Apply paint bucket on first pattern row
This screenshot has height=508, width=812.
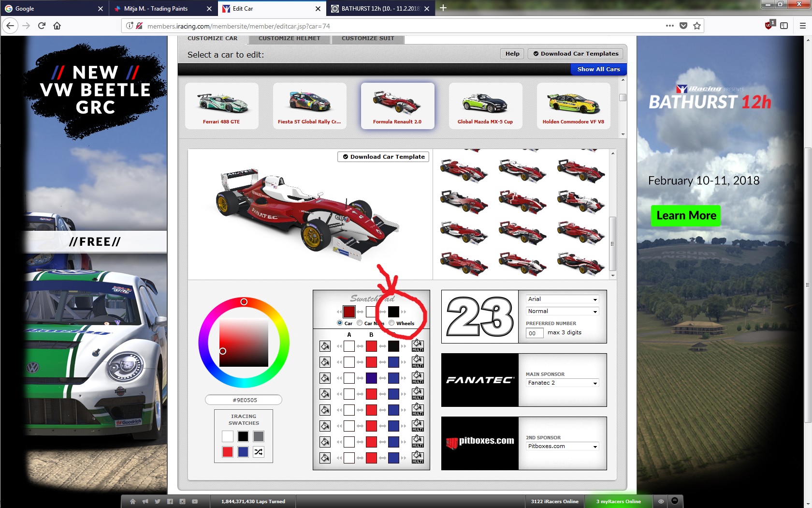click(325, 346)
